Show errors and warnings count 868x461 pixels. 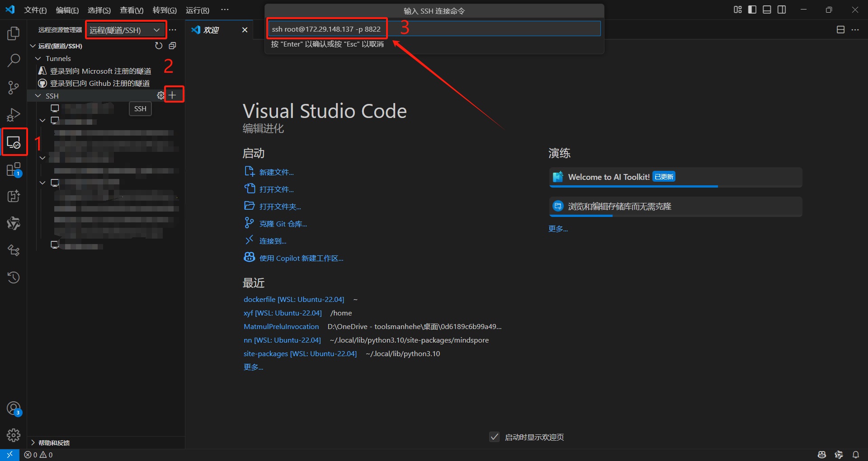(x=38, y=455)
